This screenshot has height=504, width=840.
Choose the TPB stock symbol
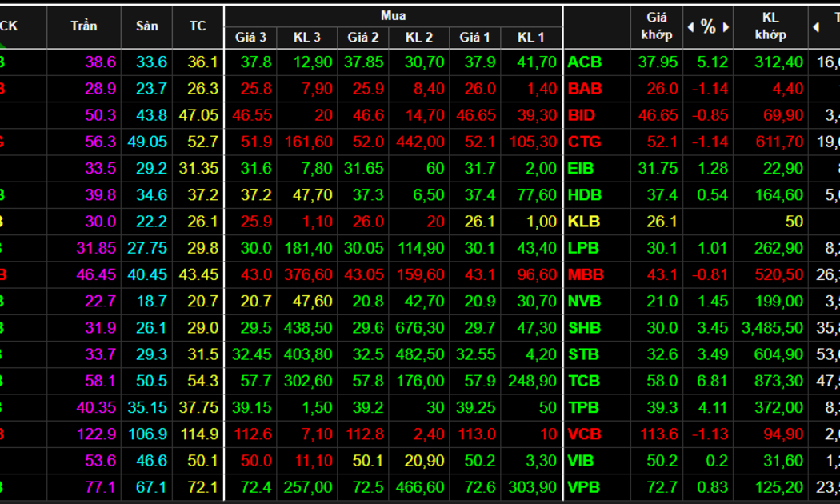click(x=583, y=407)
